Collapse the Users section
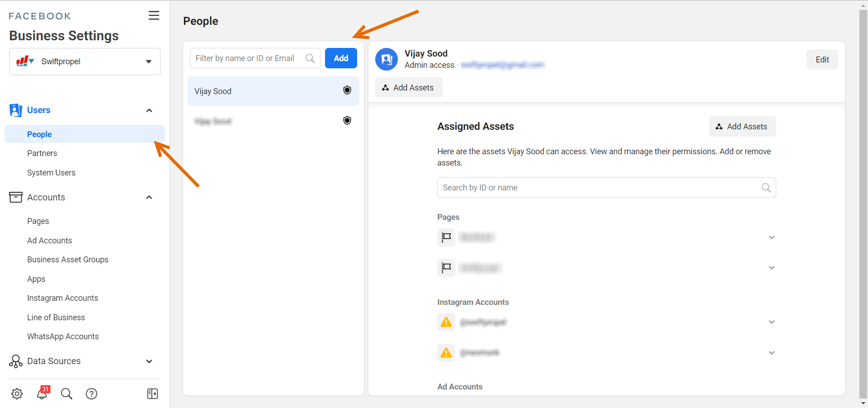Image resolution: width=868 pixels, height=408 pixels. coord(149,110)
